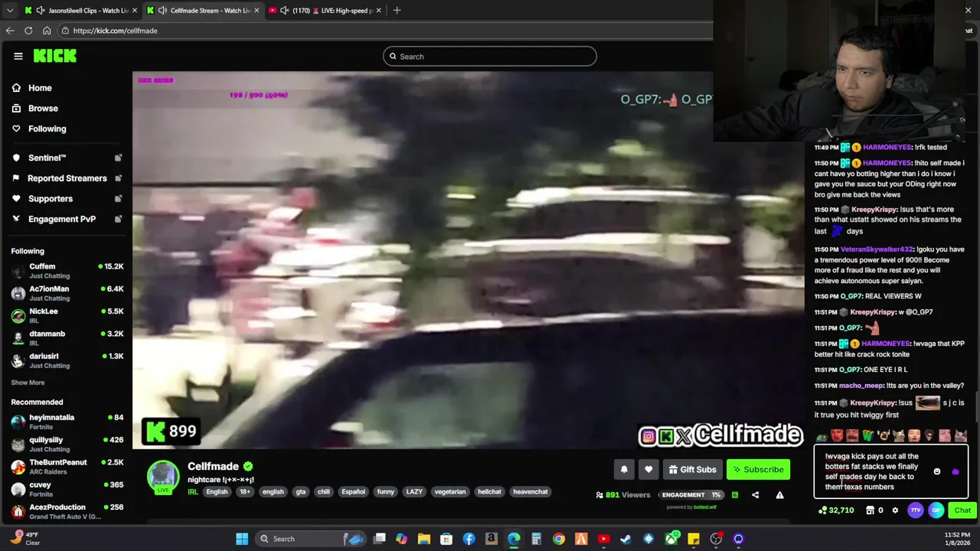Report the stream with warning icon

point(779,495)
